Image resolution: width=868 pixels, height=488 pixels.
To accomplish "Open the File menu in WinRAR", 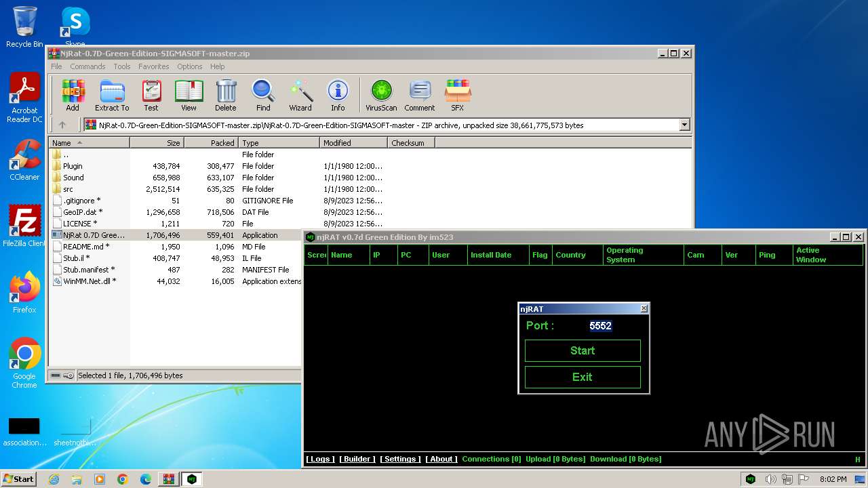I will [x=56, y=66].
